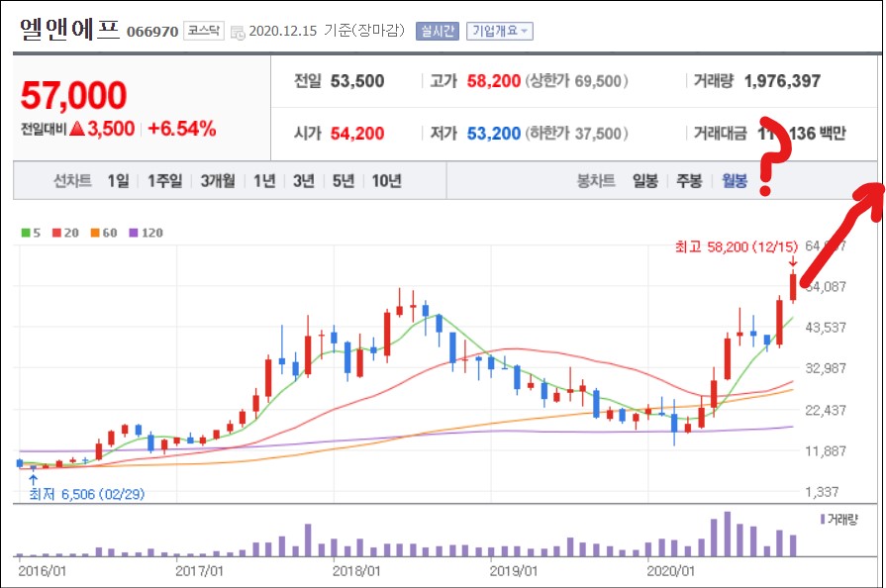The image size is (886, 588).
Task: Switch line chart to 1일
Action: (118, 181)
